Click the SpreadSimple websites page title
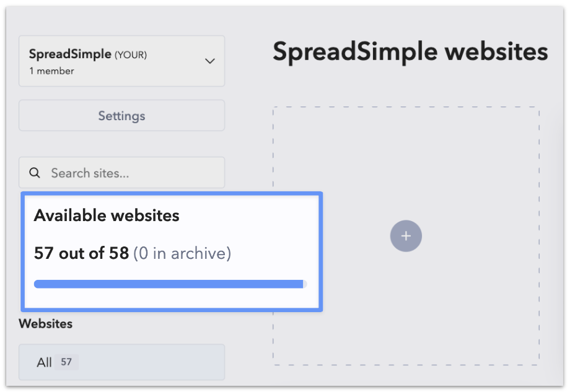 click(410, 51)
